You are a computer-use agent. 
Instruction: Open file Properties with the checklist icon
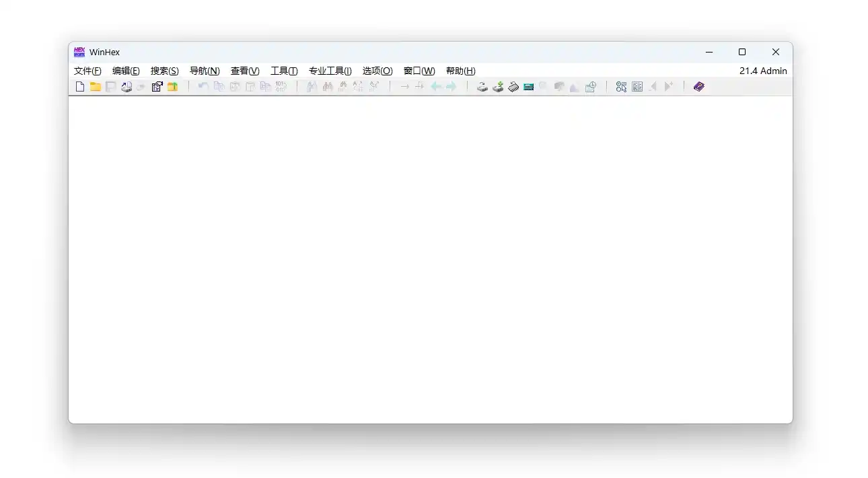tap(157, 87)
